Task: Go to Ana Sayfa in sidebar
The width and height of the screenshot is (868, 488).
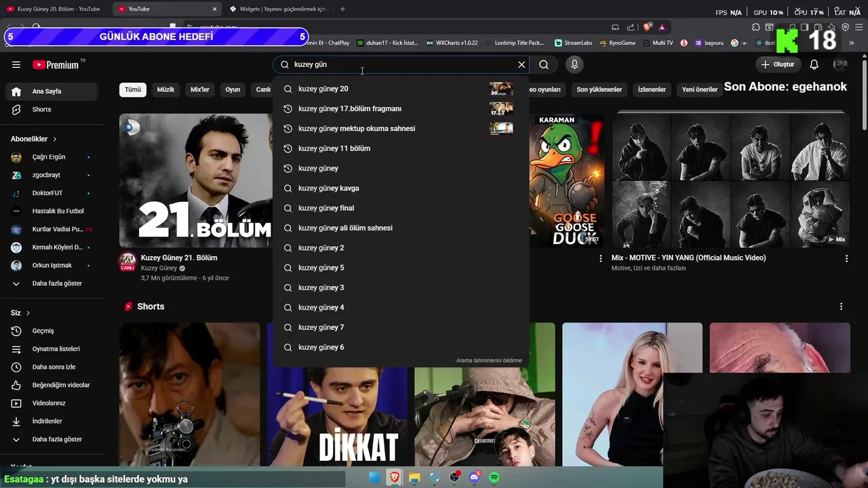Action: (51, 91)
